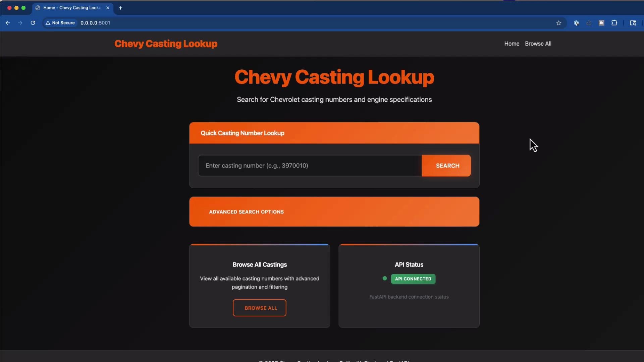Click the yellow macOS minimize button

tap(16, 8)
